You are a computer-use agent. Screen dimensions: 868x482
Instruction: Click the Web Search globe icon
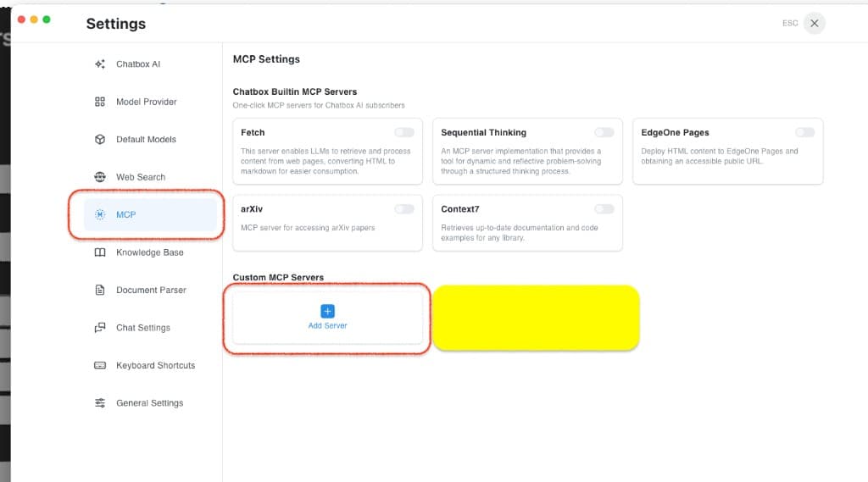[100, 177]
